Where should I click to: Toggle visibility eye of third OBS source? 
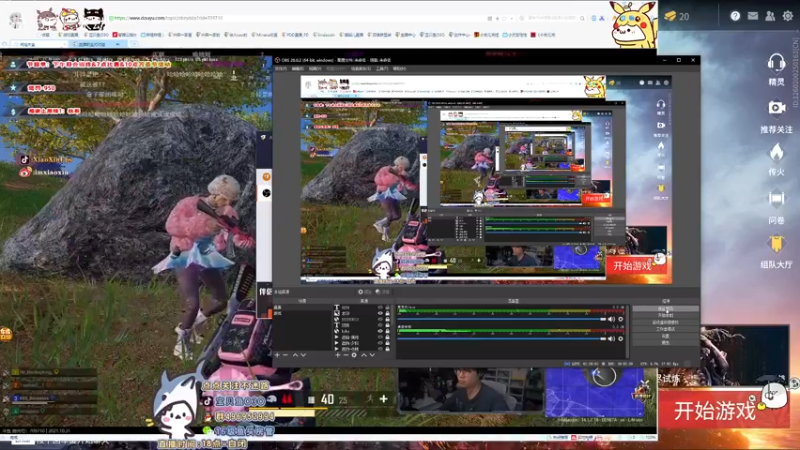pos(380,319)
